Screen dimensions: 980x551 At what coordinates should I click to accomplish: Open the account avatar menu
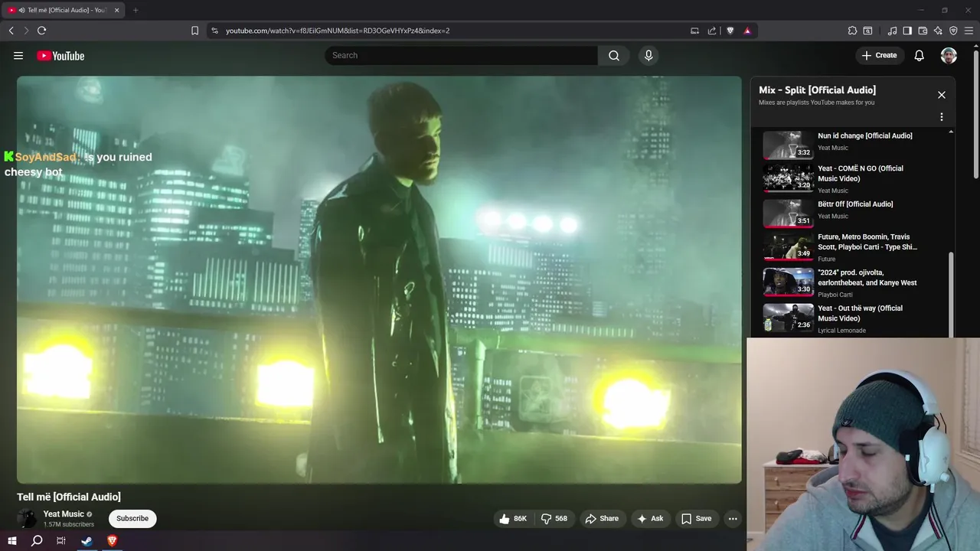949,55
